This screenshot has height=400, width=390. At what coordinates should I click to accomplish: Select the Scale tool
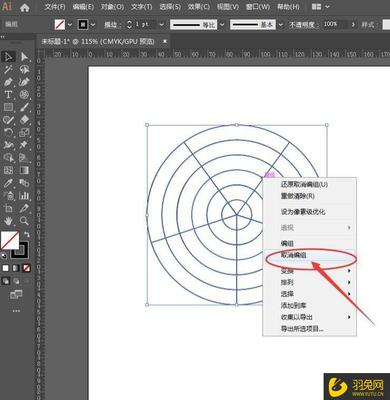coord(24,133)
